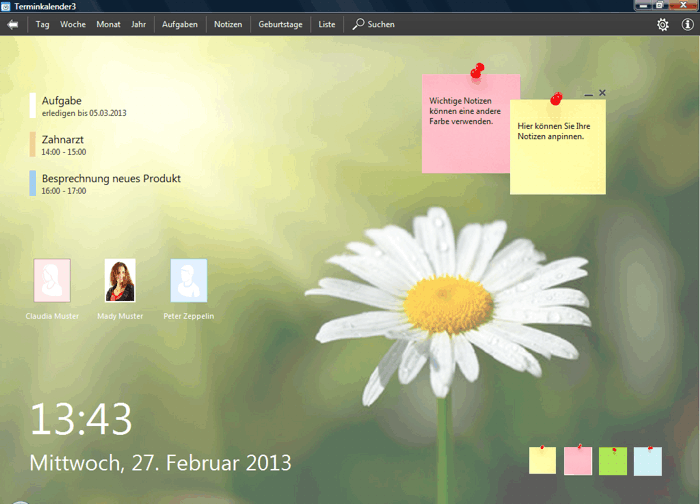Select the Claudia Muster contact
The height and width of the screenshot is (504, 700).
point(52,281)
